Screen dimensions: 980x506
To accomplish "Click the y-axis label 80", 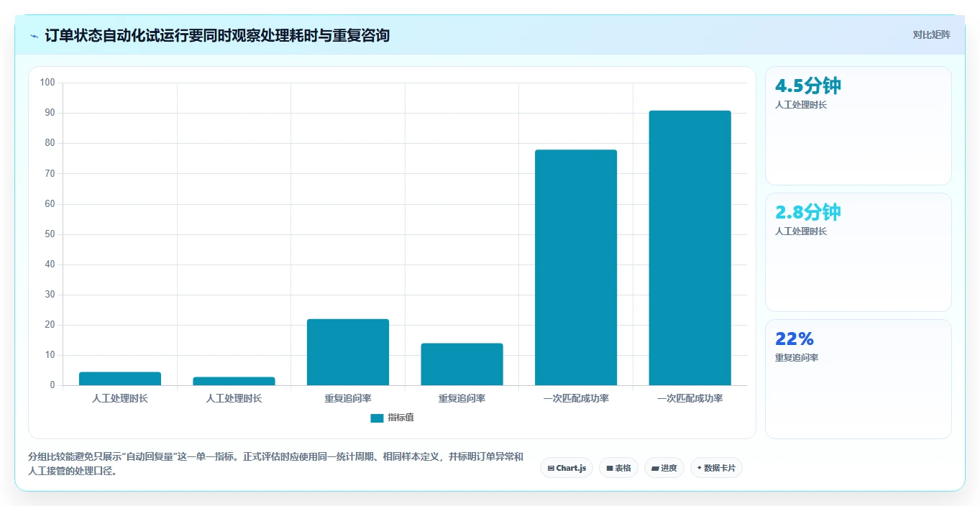I will (50, 143).
